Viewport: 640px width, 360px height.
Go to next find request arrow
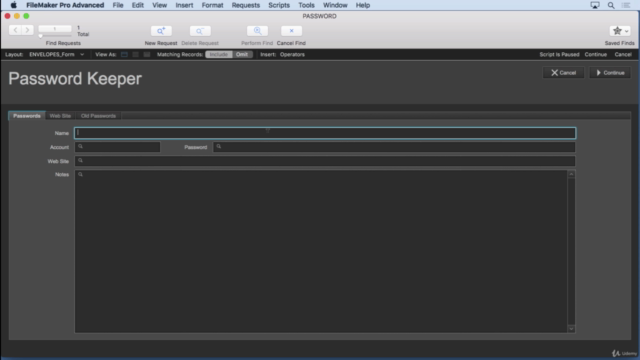pyautogui.click(x=27, y=30)
